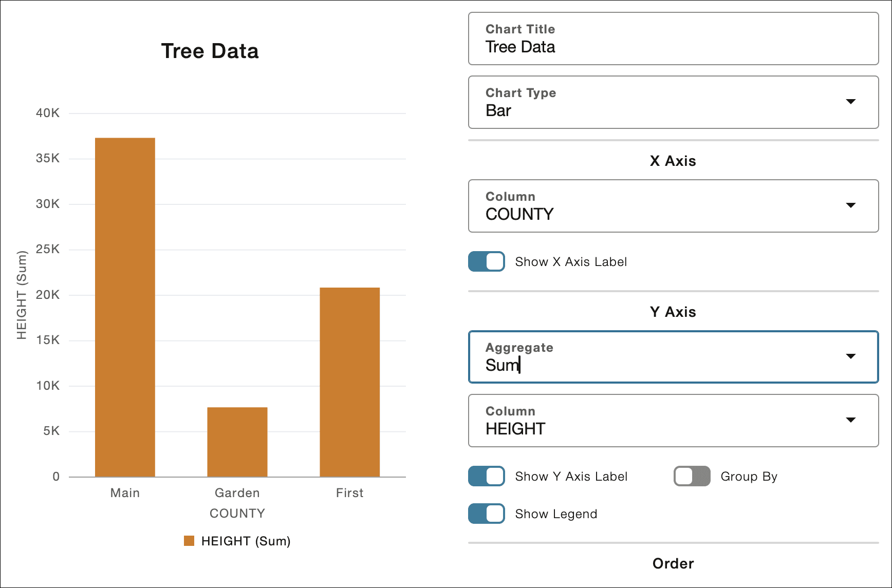This screenshot has width=892, height=588.
Task: Click the orange HEIGHT (Sum) legend swatch
Action: coord(189,541)
